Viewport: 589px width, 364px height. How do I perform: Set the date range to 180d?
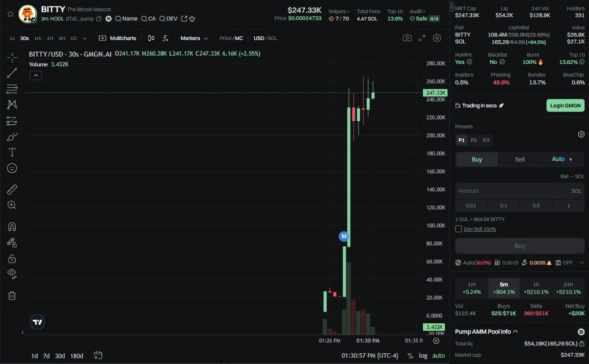click(77, 356)
